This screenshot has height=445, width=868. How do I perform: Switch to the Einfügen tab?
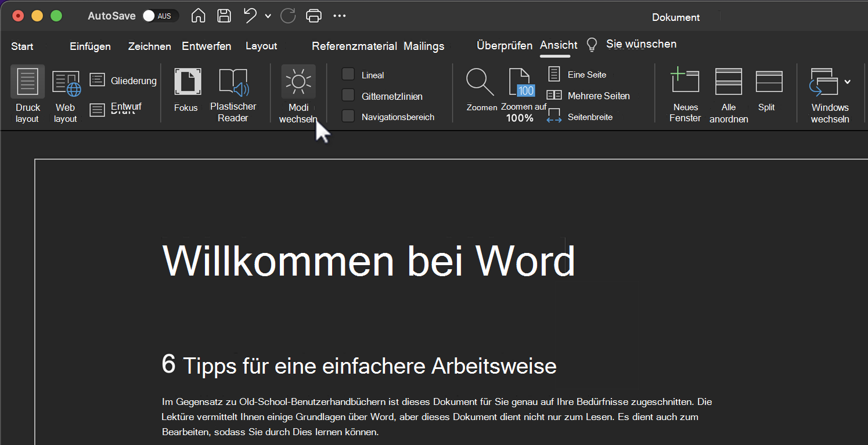tap(90, 46)
